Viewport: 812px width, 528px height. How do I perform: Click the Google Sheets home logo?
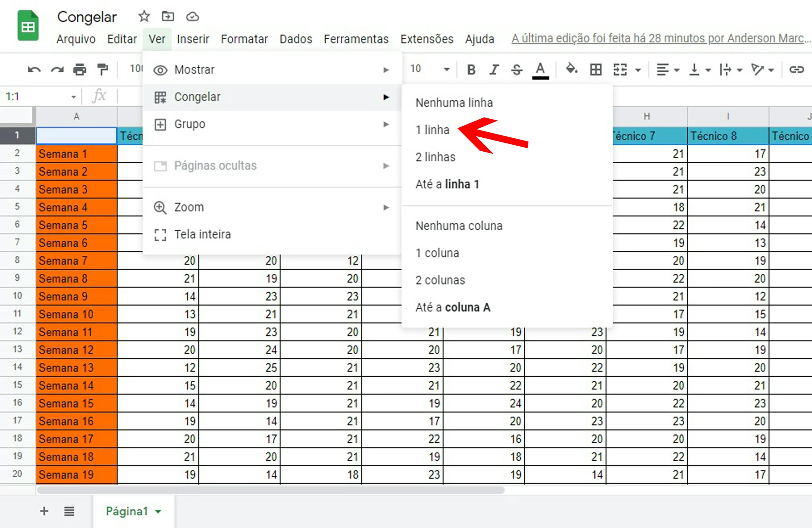pos(28,26)
